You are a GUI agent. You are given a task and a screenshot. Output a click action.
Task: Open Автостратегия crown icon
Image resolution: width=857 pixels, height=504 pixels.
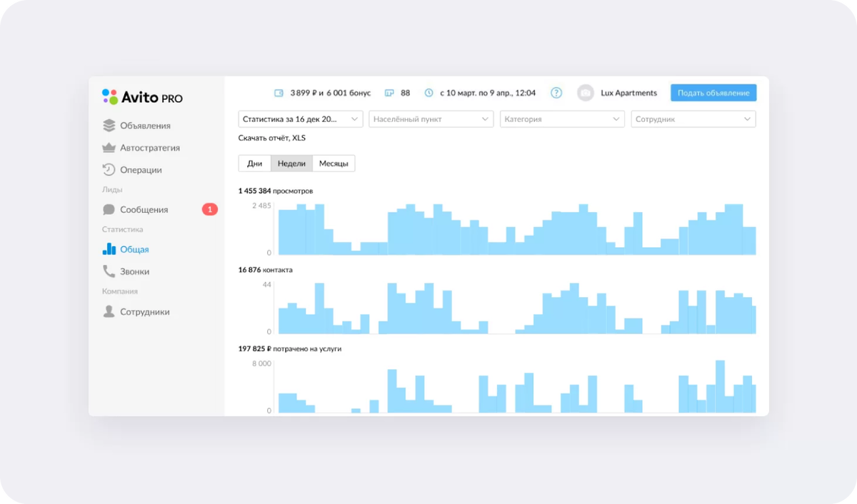pyautogui.click(x=109, y=148)
